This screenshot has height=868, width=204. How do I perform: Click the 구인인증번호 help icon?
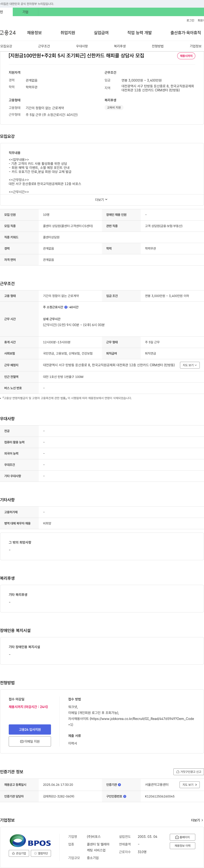[x=125, y=797]
